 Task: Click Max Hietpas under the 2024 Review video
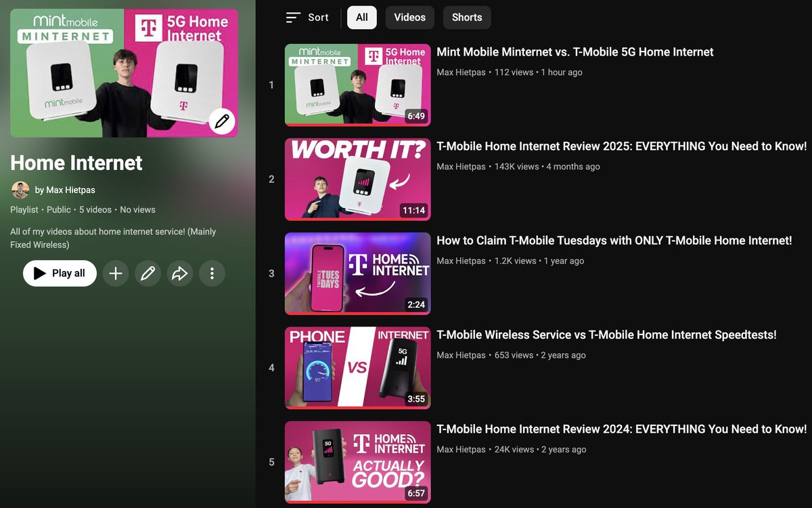point(461,449)
